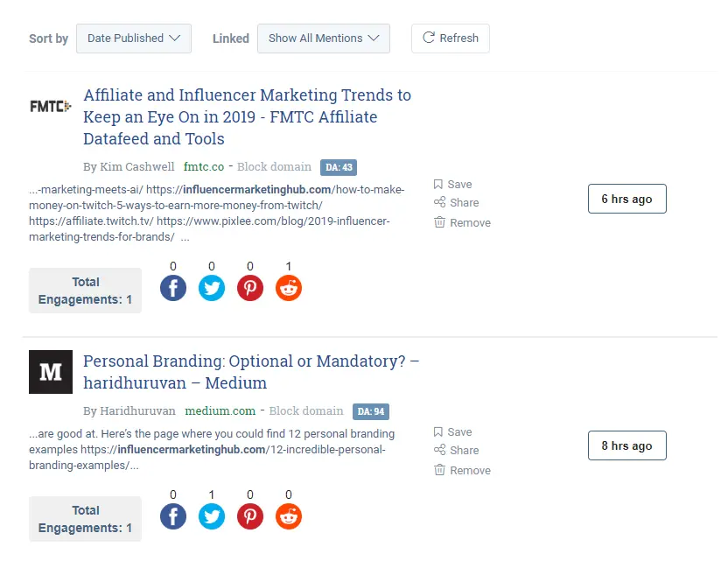Expand the Show All Mentions dropdown

click(x=323, y=39)
